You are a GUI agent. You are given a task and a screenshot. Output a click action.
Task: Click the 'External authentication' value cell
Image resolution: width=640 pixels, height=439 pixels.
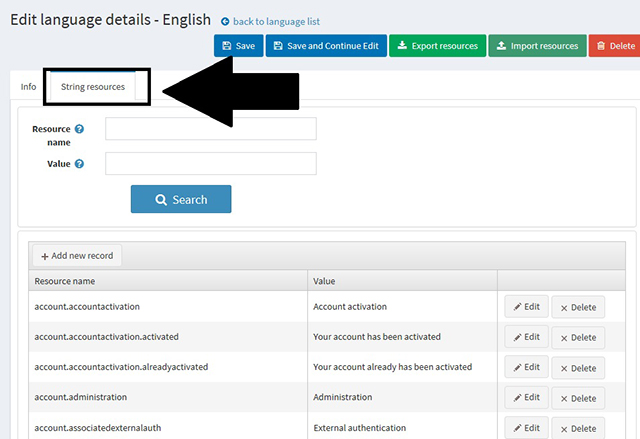pos(402,426)
